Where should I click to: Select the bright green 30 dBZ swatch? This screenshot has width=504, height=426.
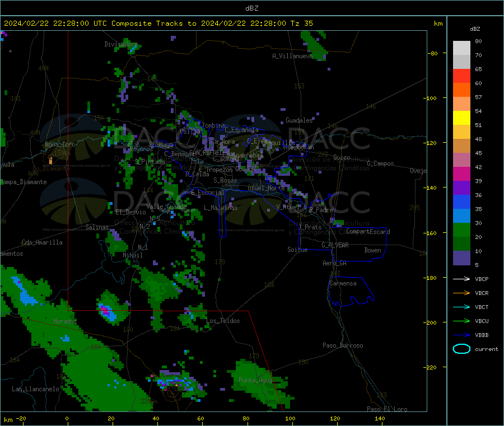point(461,230)
